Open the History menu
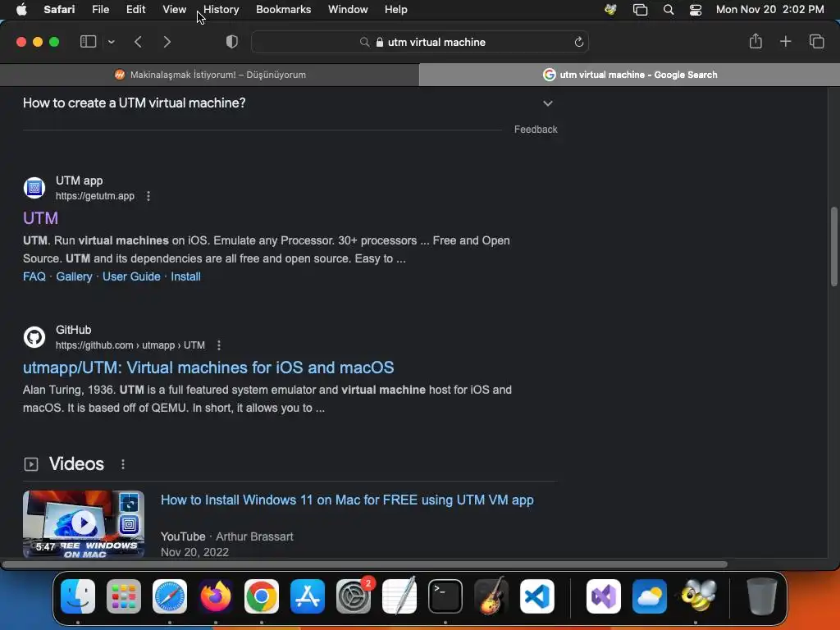The height and width of the screenshot is (630, 840). [x=221, y=9]
